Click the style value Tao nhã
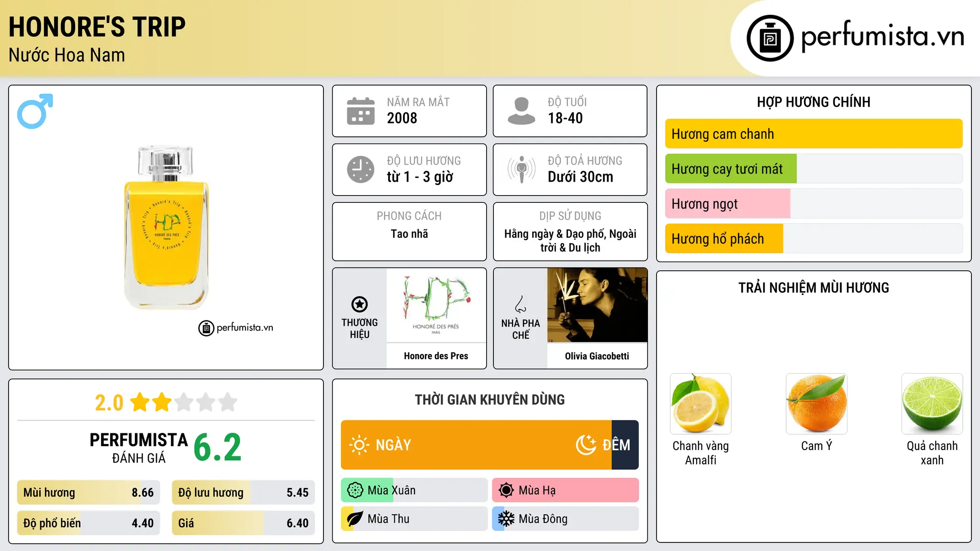980x551 pixels. (409, 234)
